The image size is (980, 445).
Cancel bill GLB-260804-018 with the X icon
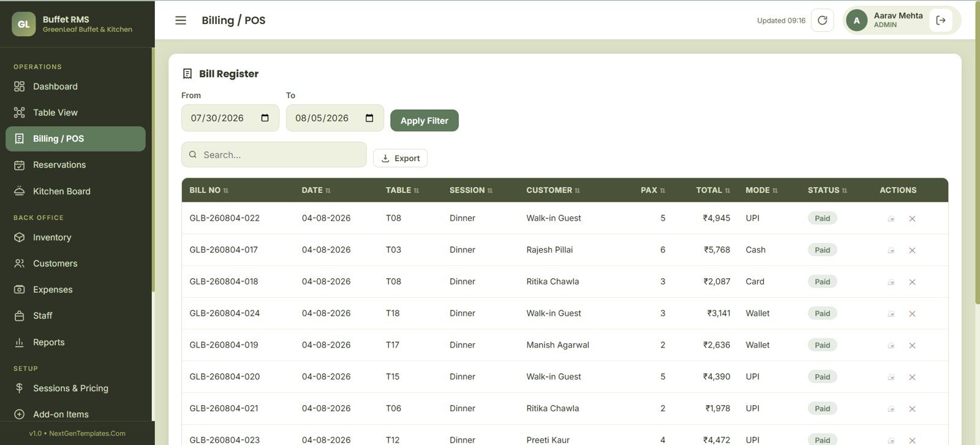coord(912,282)
